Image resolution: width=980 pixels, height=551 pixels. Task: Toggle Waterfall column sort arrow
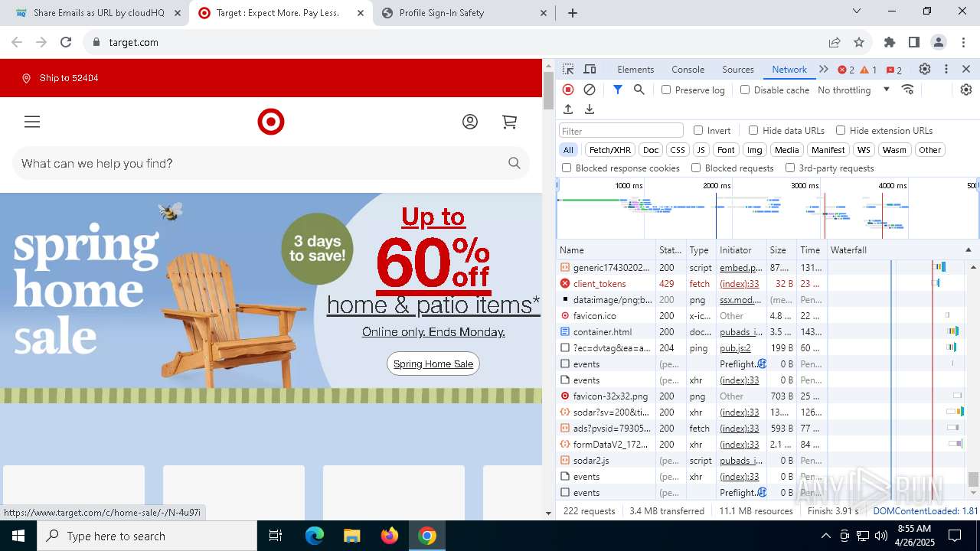pyautogui.click(x=968, y=250)
